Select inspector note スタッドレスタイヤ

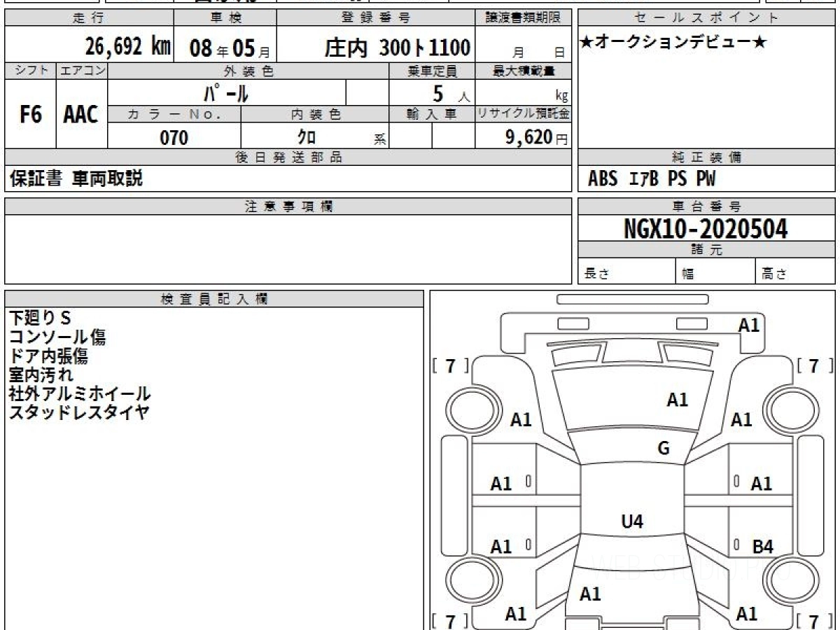pyautogui.click(x=79, y=413)
